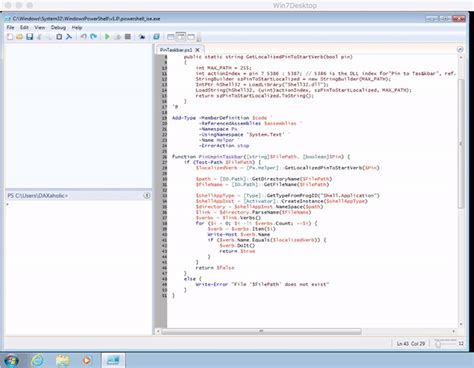Click the down arrow of the vertical scrollbar

461,324
